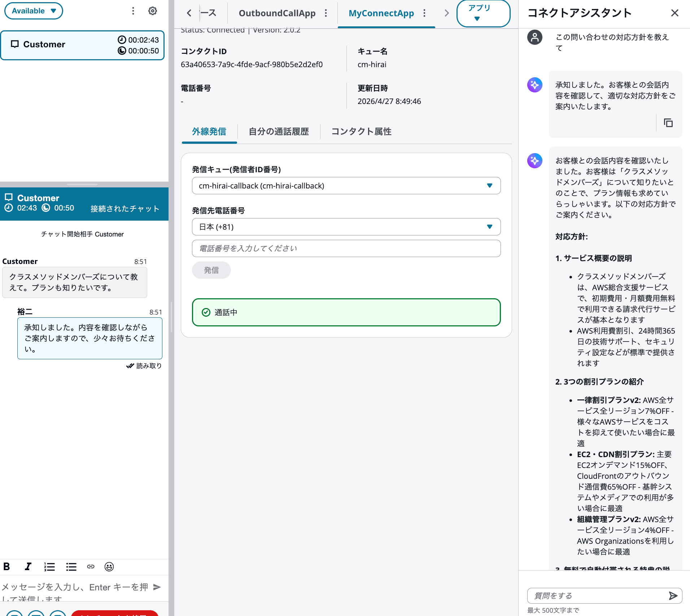Screen dimensions: 690x616
Task: Toggle bold formatting in the chat composer
Action: 7,567
